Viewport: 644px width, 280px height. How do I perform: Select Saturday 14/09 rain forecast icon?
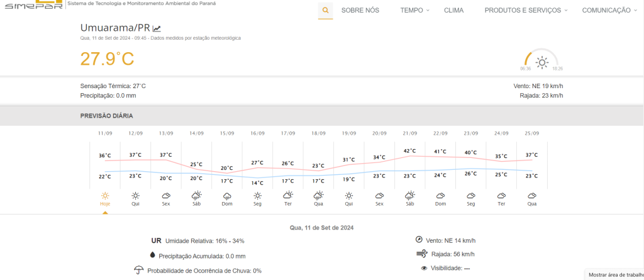click(x=197, y=196)
